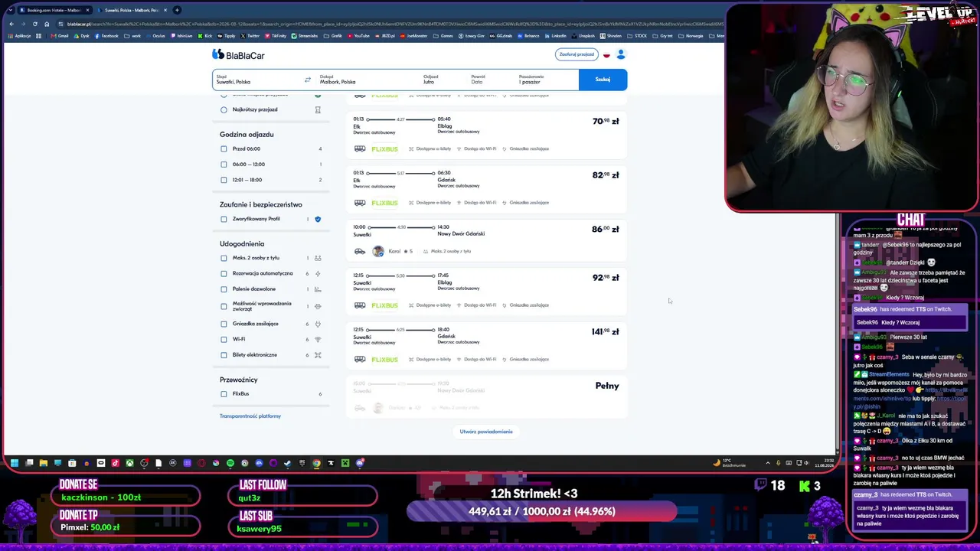Open the Gmail bookmark
Screen dimensions: 980x551
coord(60,36)
